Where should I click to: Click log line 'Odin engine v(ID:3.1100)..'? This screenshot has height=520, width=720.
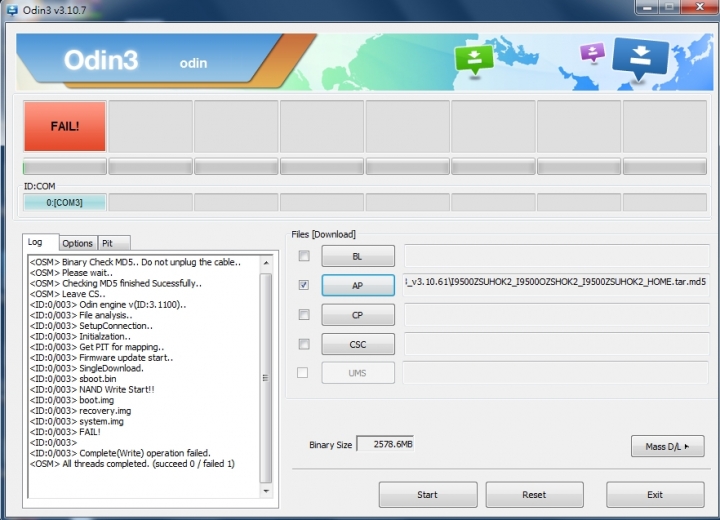(108, 305)
